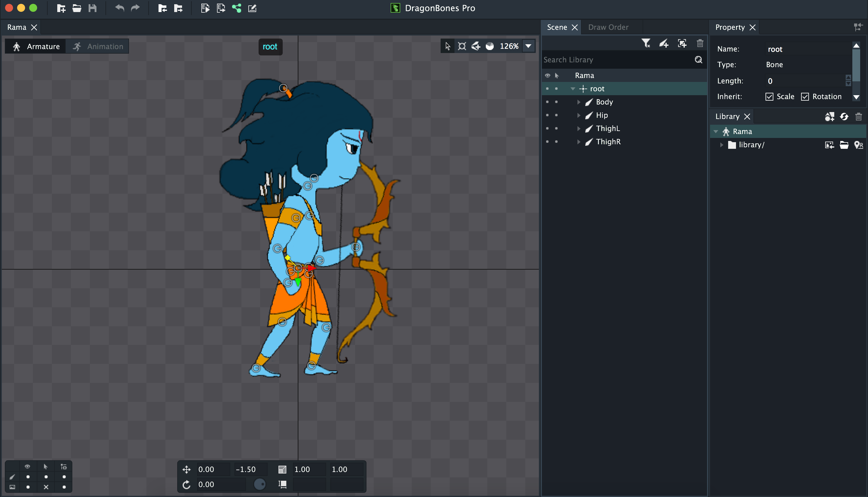Toggle bone visibility dot in filter grid

pos(28,477)
